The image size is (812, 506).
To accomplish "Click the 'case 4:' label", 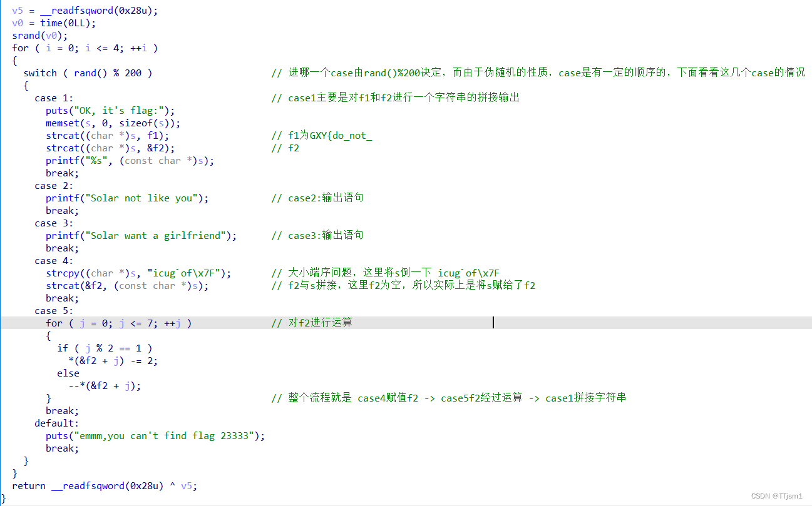I will click(54, 261).
